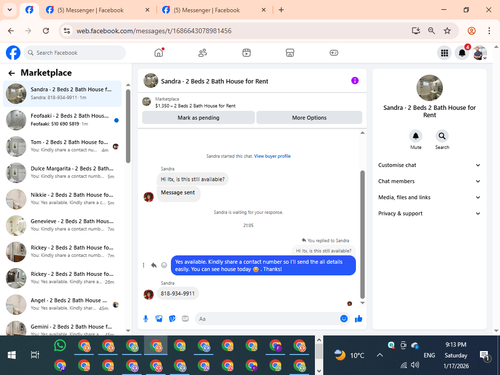Open Chrome zoom magnifier icon
Screen dimensions: 500x375
click(431, 31)
